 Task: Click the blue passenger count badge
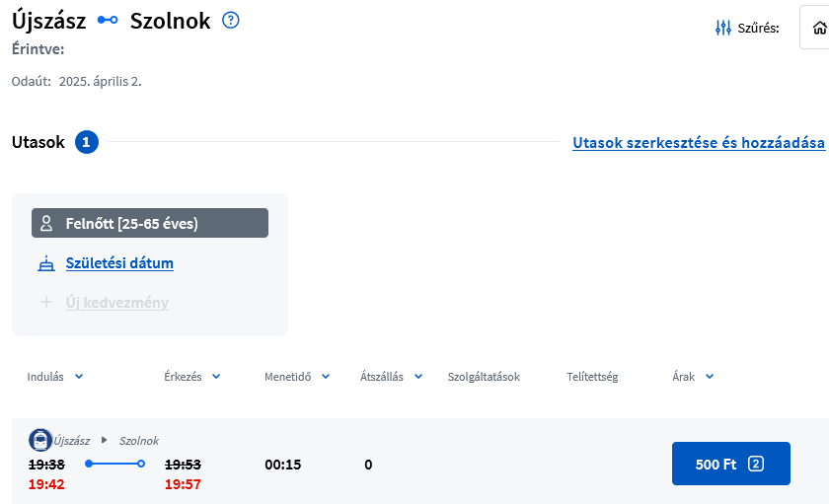coord(86,142)
